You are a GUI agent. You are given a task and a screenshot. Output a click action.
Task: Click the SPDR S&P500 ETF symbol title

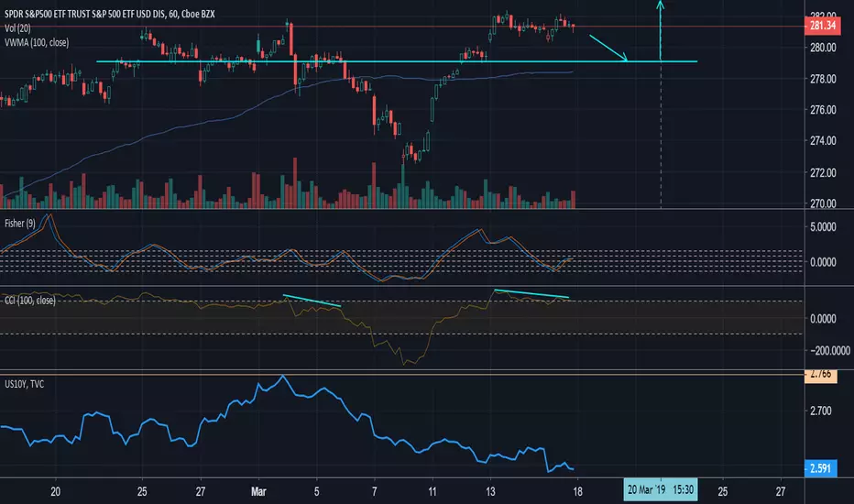click(x=109, y=14)
